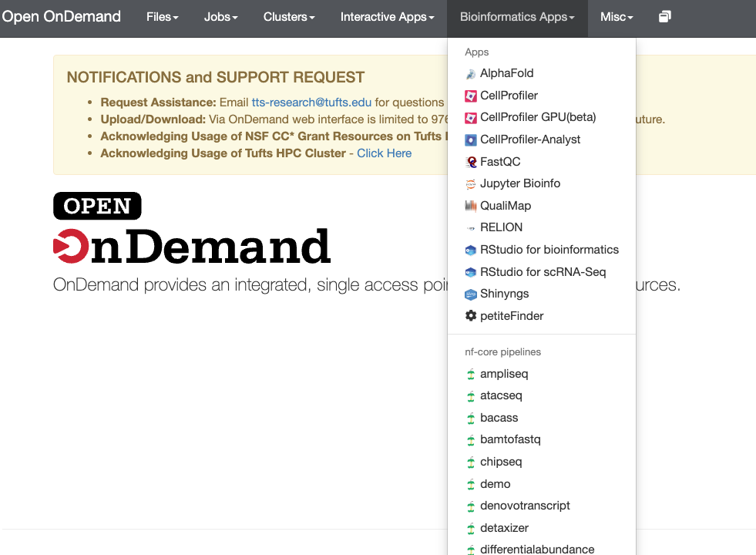Viewport: 756px width, 555px height.
Task: Click the QualiMap bar-chart icon
Action: tap(471, 206)
